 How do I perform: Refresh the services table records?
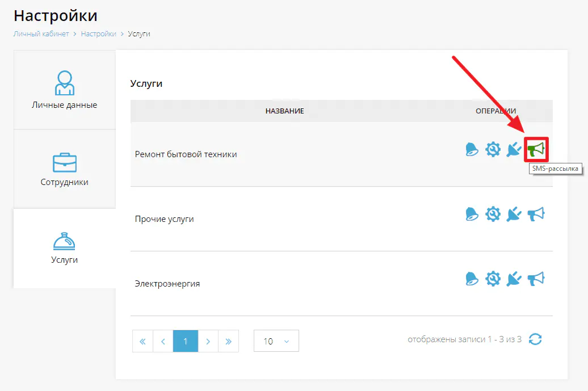(535, 339)
